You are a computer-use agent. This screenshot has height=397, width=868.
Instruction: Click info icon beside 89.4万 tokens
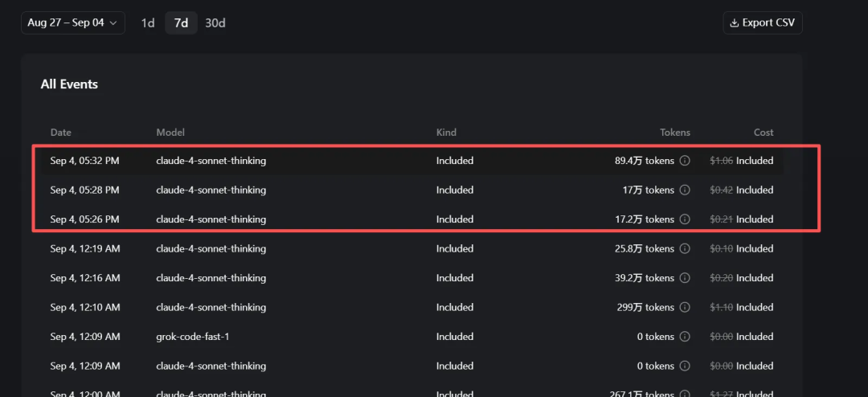click(685, 161)
